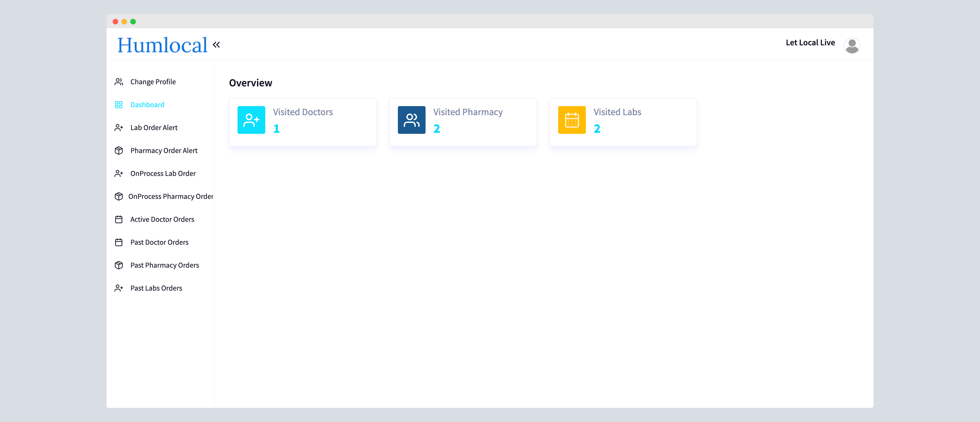This screenshot has width=980, height=422.
Task: Close window with red traffic light button
Action: (x=115, y=22)
